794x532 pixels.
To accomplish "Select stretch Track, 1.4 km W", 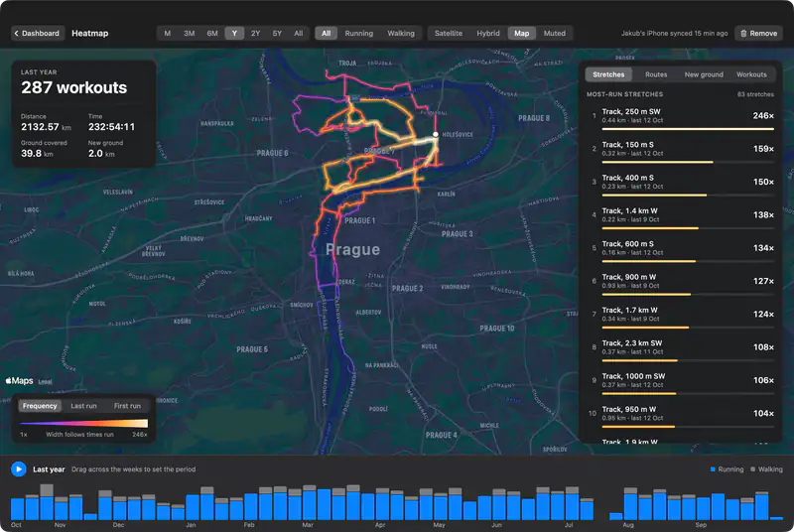I will (683, 216).
